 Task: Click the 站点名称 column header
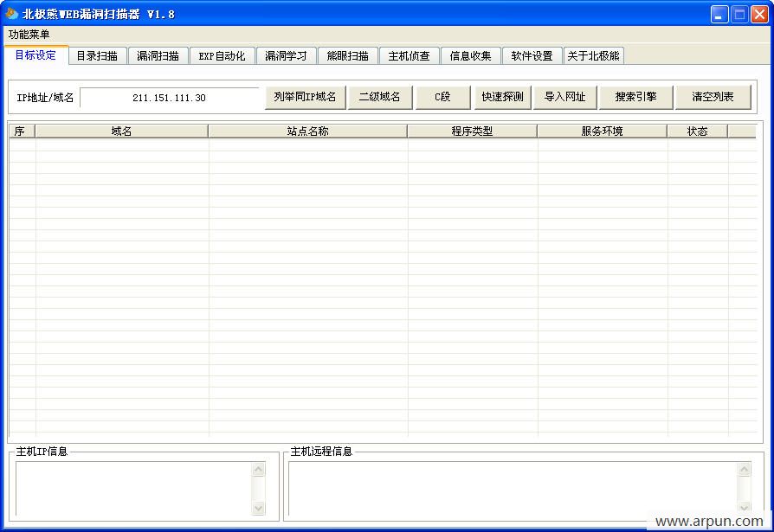pos(307,131)
